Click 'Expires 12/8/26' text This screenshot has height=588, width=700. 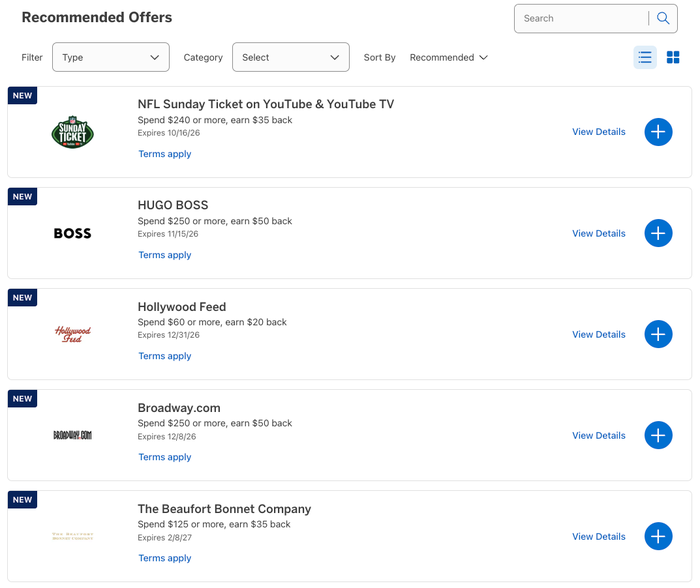[167, 436]
